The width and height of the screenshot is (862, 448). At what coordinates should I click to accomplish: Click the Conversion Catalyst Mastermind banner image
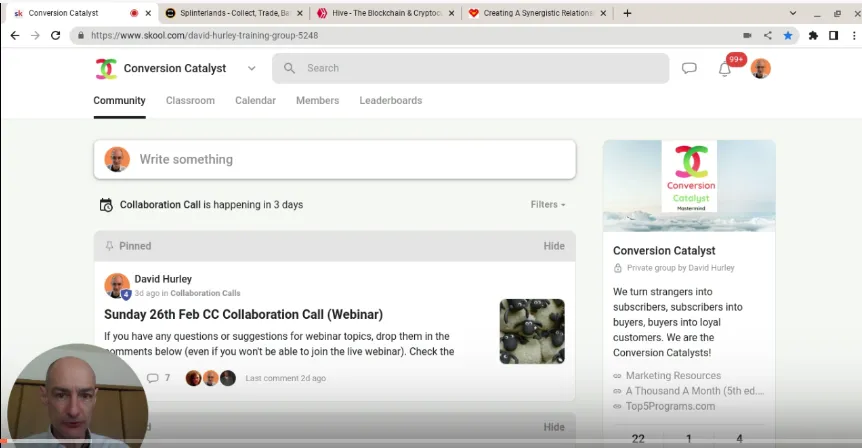(x=689, y=186)
